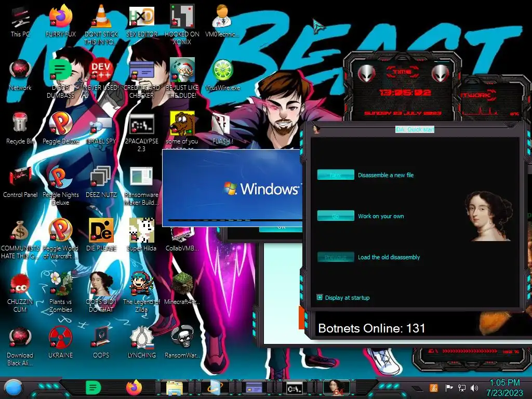Open the Action Center flag icon

449,388
